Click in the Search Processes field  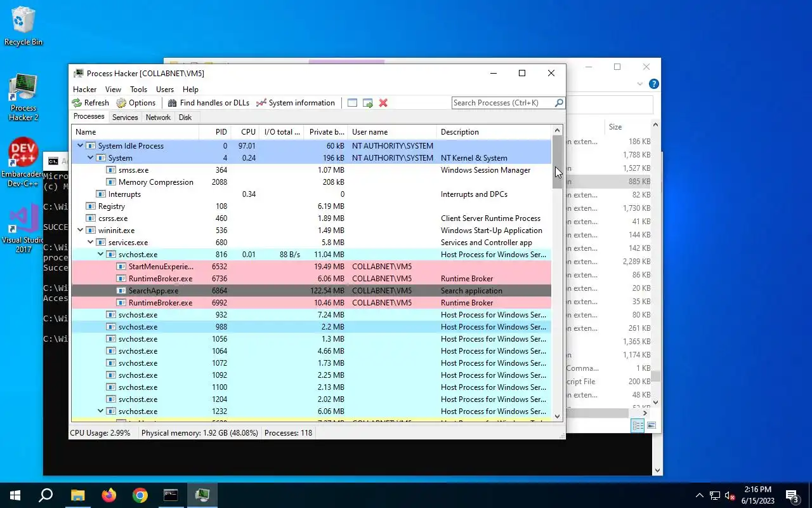[x=503, y=103]
